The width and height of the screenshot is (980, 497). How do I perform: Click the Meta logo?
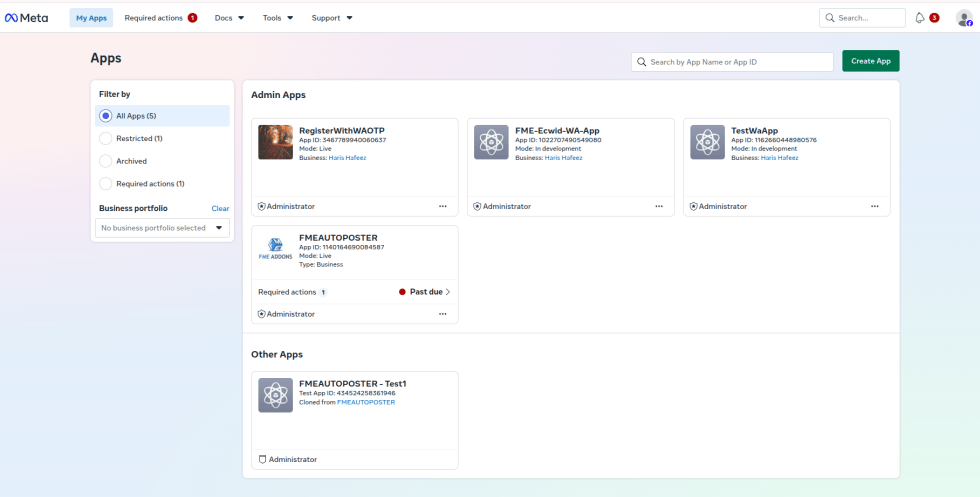[x=26, y=18]
